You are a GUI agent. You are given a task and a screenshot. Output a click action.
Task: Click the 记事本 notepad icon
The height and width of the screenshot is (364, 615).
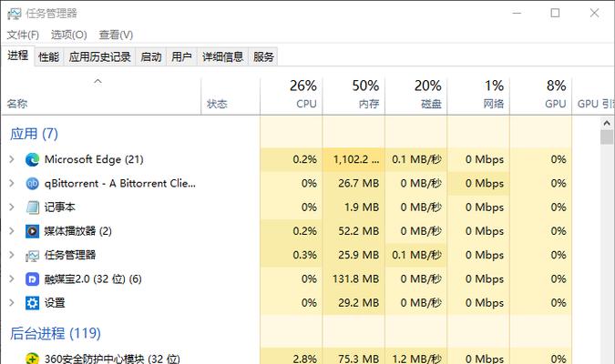click(32, 207)
